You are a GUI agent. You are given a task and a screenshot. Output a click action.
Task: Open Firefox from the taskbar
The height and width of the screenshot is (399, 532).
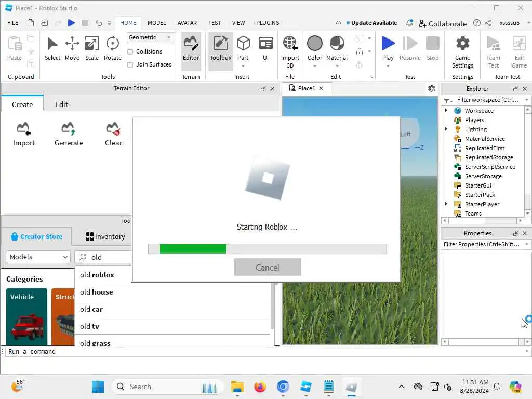point(260,387)
